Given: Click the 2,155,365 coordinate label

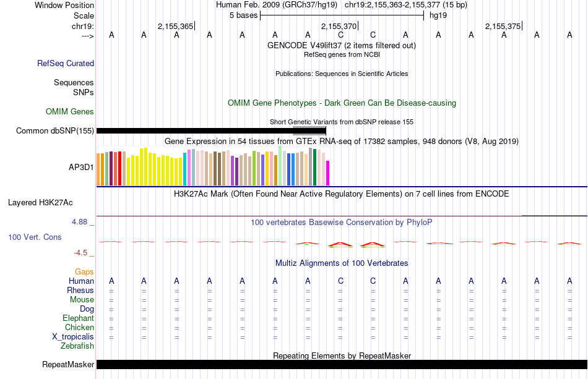Looking at the screenshot, I should pyautogui.click(x=175, y=26).
